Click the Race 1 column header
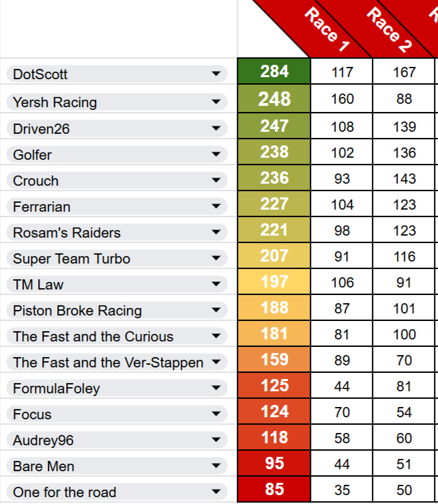Screen dimensions: 438x504 [326, 31]
